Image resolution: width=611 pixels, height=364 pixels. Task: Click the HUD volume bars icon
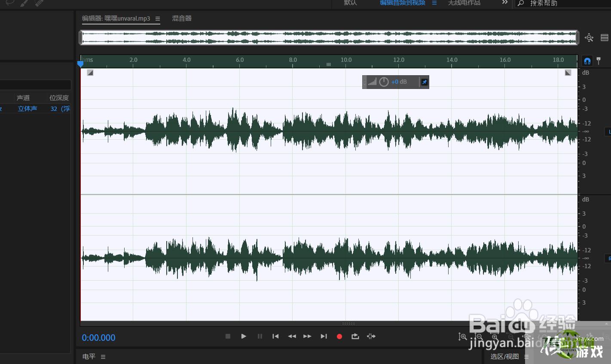click(372, 82)
